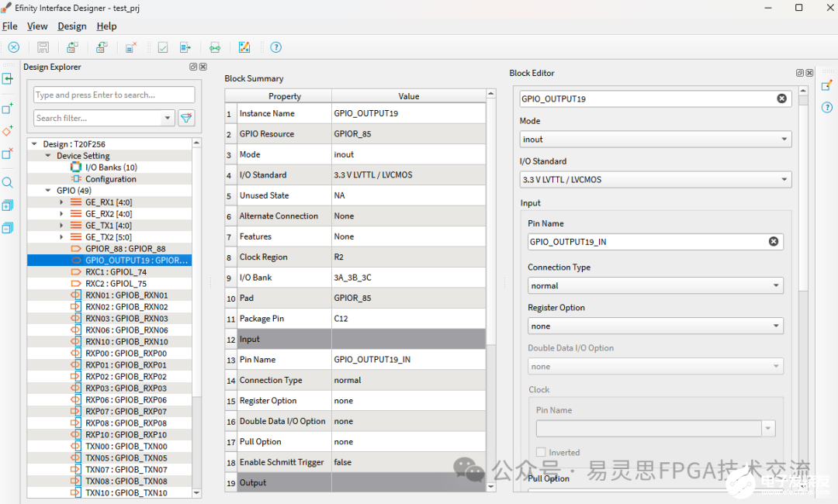Expand the GE_RX1 [4:0] bus node
This screenshot has height=504, width=838.
(x=61, y=202)
